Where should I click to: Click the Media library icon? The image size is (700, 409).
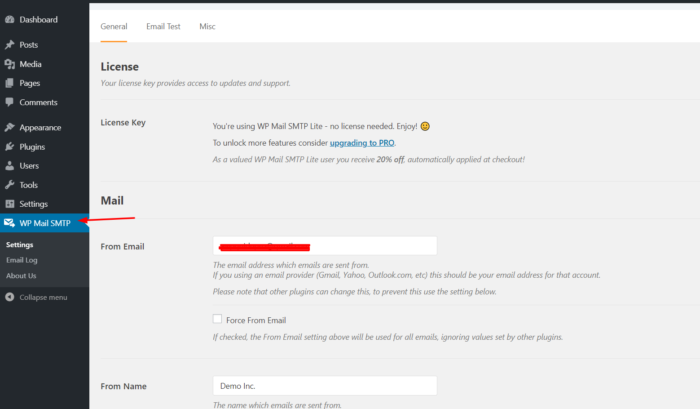click(x=9, y=64)
